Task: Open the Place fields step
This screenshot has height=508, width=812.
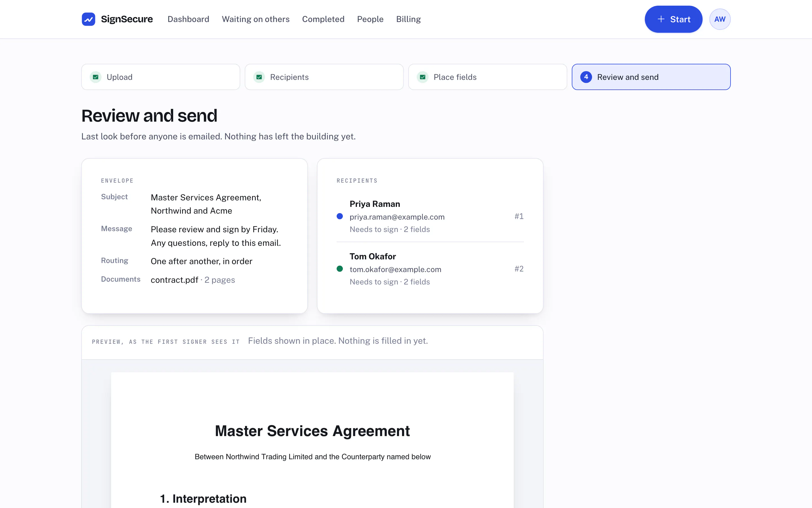Action: pos(487,77)
